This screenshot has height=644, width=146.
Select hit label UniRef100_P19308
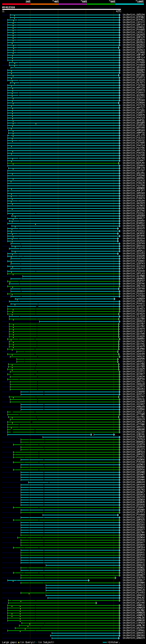click(133, 271)
